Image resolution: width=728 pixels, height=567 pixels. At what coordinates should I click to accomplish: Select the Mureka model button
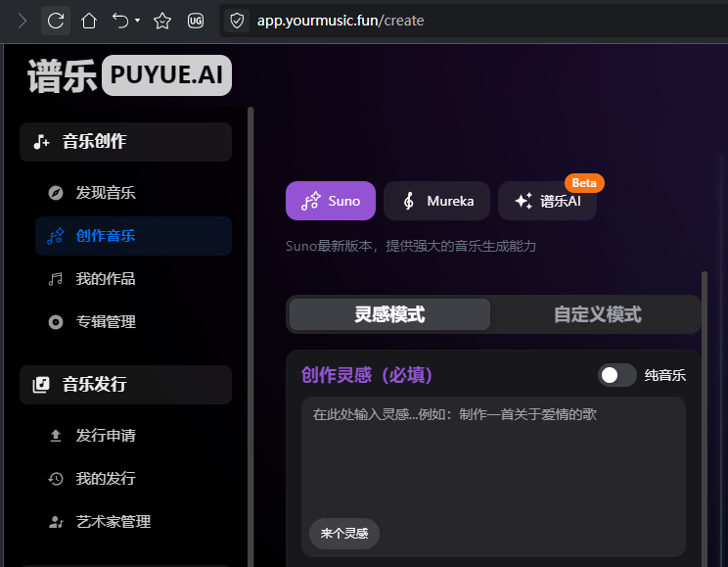click(x=436, y=201)
